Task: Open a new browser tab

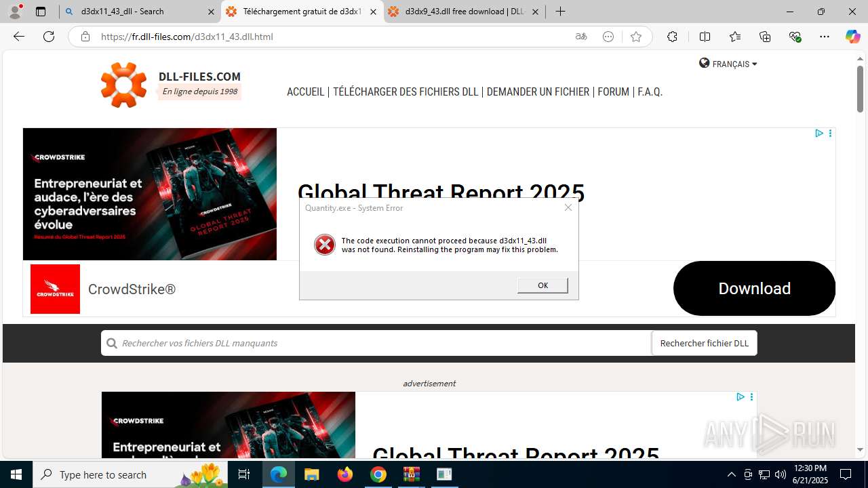Action: (560, 12)
